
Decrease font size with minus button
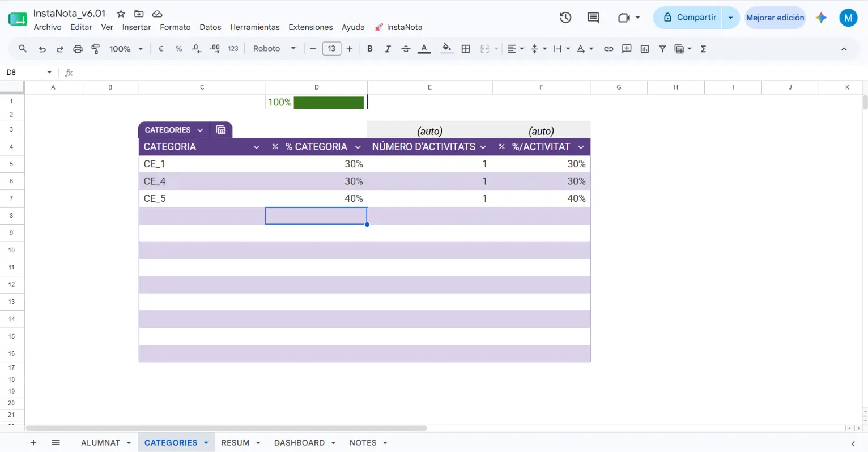[313, 49]
